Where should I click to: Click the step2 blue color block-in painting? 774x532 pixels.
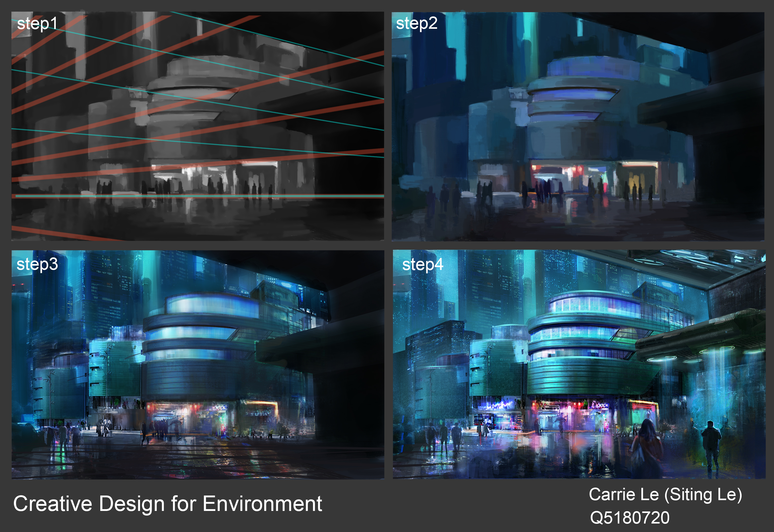[578, 127]
